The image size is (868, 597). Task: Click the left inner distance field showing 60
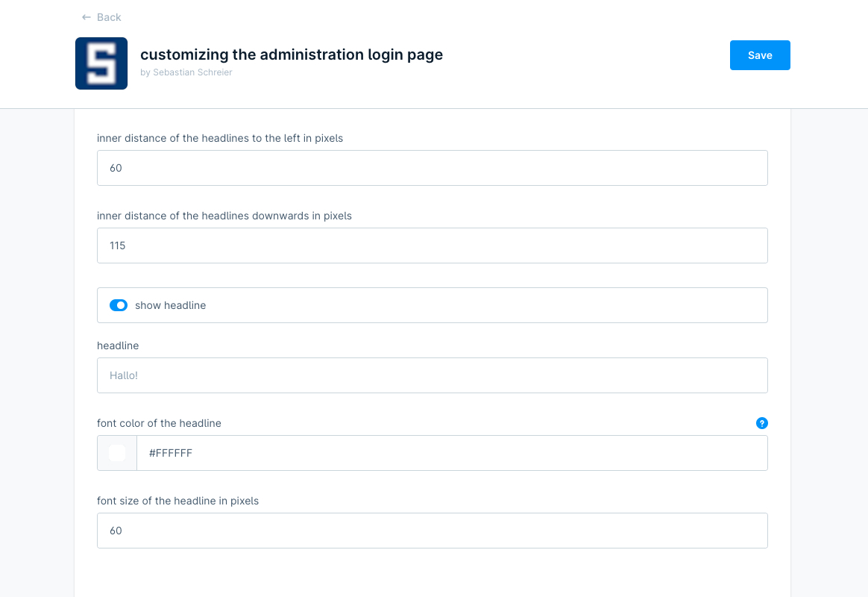tap(433, 168)
